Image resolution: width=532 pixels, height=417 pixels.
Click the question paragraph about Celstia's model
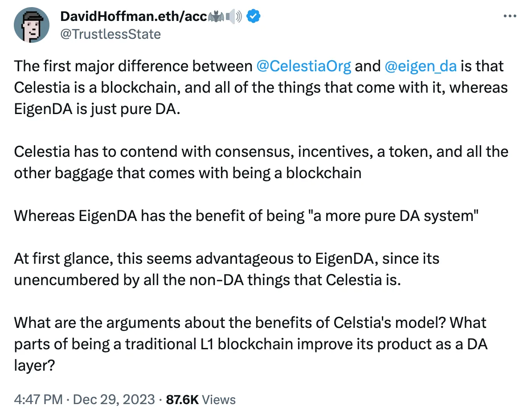tap(251, 343)
